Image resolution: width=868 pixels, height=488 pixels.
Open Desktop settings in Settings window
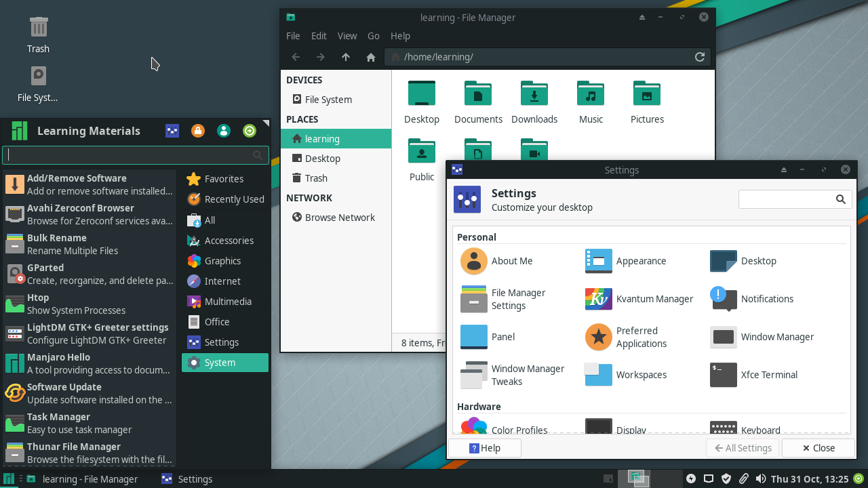[x=743, y=261]
